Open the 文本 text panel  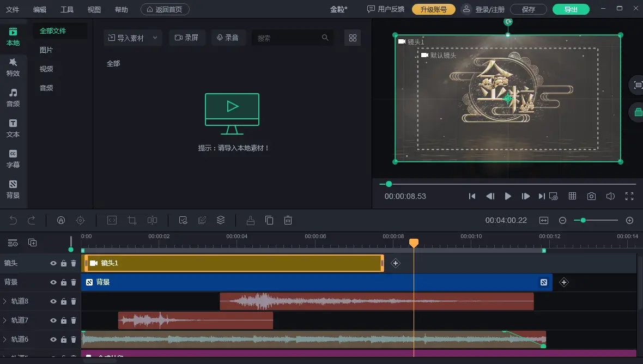click(x=13, y=128)
